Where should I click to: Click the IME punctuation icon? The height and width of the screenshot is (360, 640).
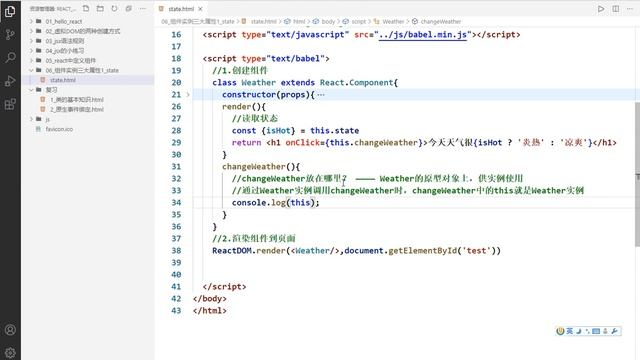point(587,331)
